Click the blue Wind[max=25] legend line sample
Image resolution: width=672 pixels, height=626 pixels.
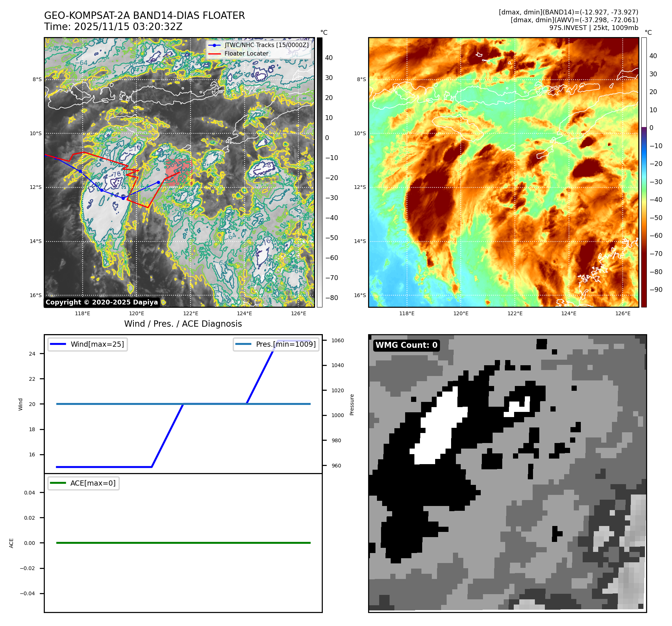click(x=58, y=344)
